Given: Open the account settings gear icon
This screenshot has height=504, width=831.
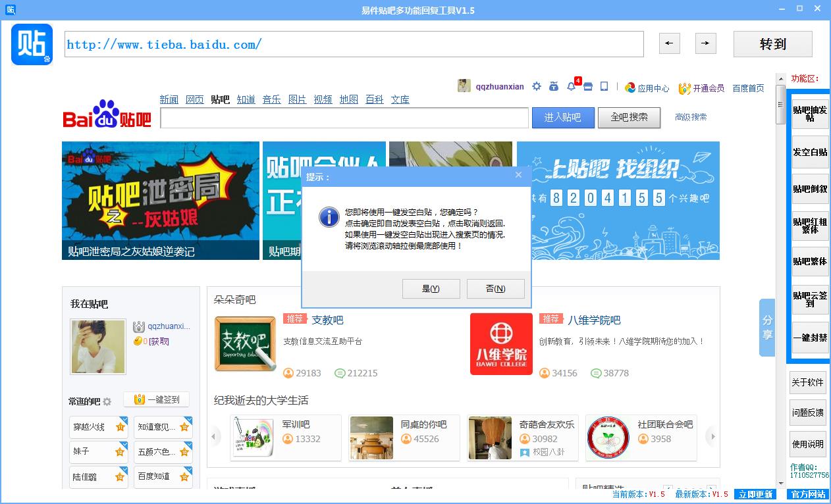Looking at the screenshot, I should (x=537, y=86).
